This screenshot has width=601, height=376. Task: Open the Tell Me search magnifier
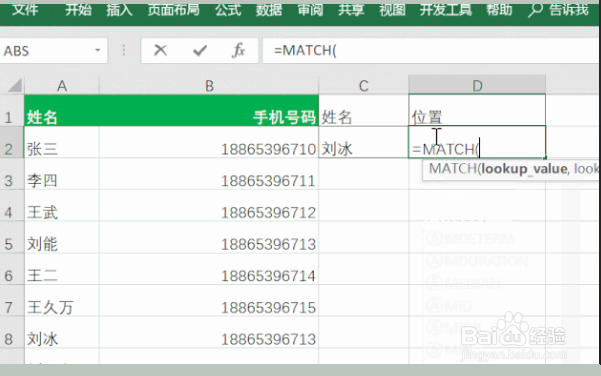(535, 10)
